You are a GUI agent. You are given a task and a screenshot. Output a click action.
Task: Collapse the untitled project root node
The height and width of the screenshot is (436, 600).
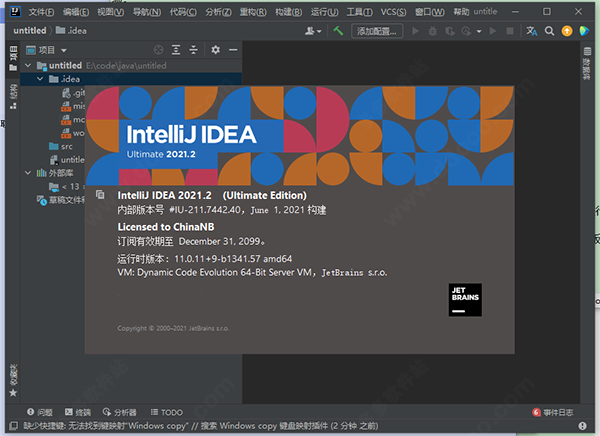click(x=28, y=65)
